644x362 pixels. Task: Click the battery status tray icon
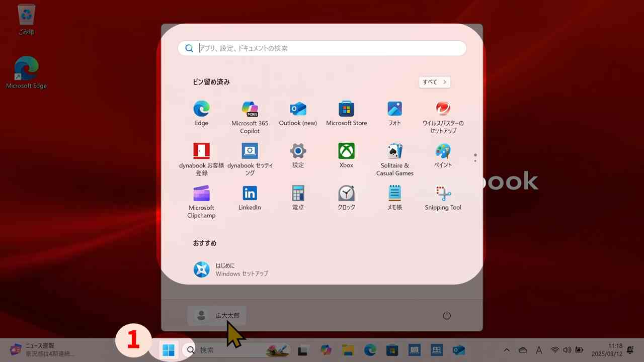(579, 350)
